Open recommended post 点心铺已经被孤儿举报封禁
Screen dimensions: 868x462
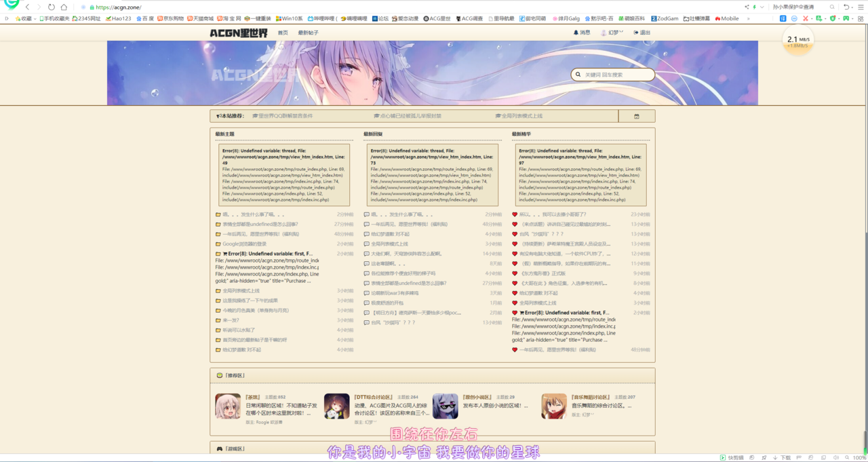tap(408, 116)
